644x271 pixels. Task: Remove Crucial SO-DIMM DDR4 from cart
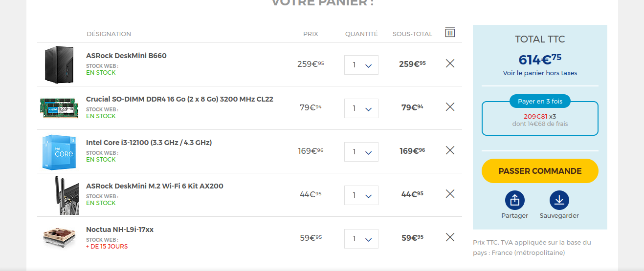pos(450,107)
